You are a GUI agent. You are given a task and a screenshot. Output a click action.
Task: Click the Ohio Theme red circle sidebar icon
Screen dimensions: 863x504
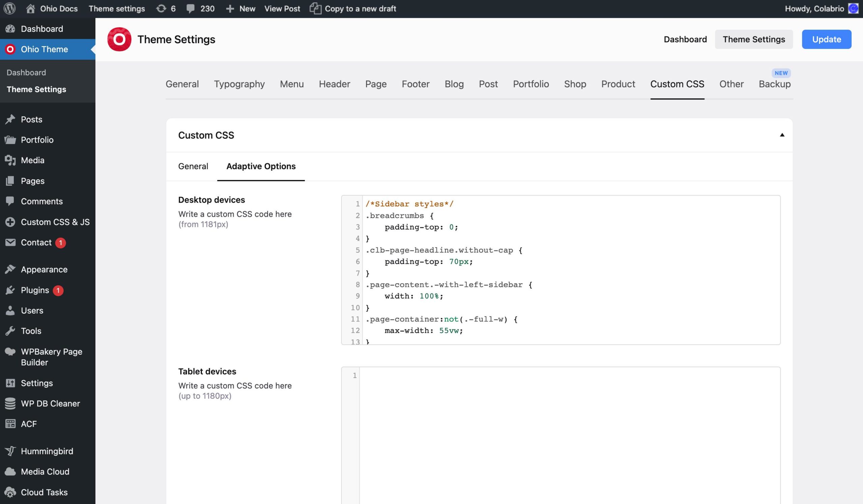click(x=10, y=49)
